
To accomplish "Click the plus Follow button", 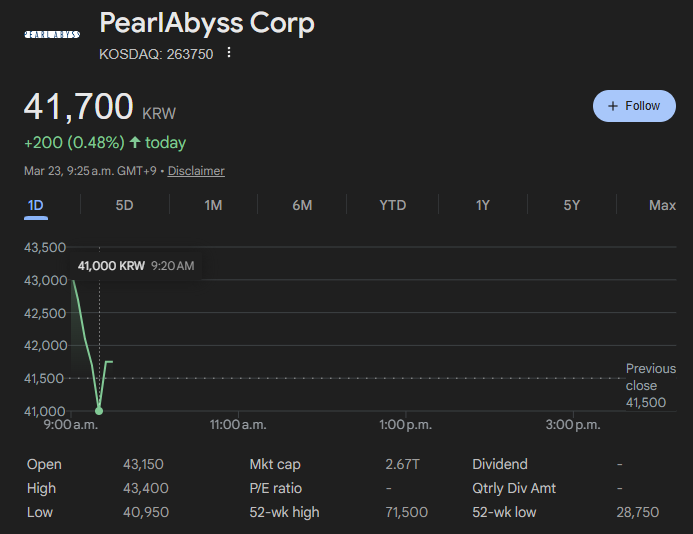I will 634,106.
